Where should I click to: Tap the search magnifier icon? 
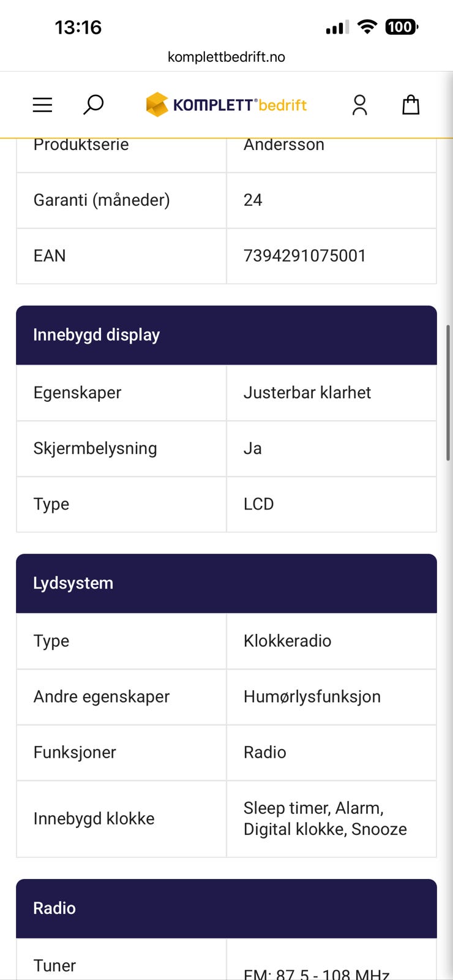tap(93, 105)
